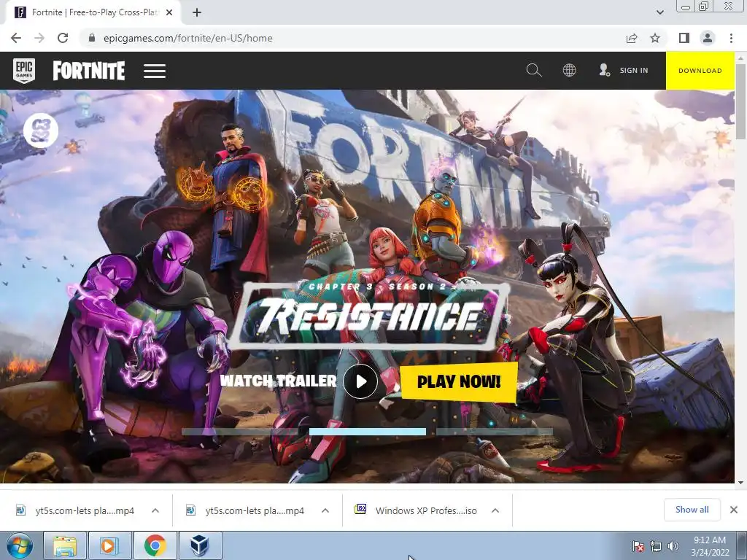Viewport: 747px width, 560px height.
Task: Click the C3 S2 season badge
Action: tap(41, 131)
